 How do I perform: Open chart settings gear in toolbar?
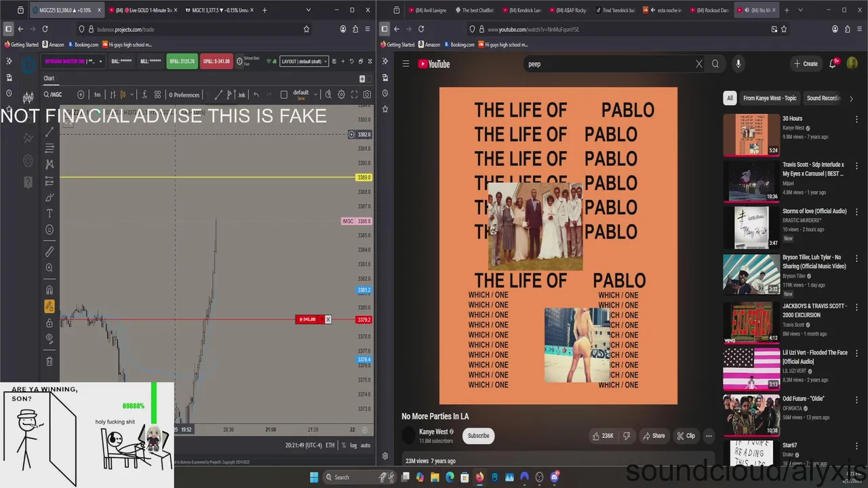[x=341, y=95]
